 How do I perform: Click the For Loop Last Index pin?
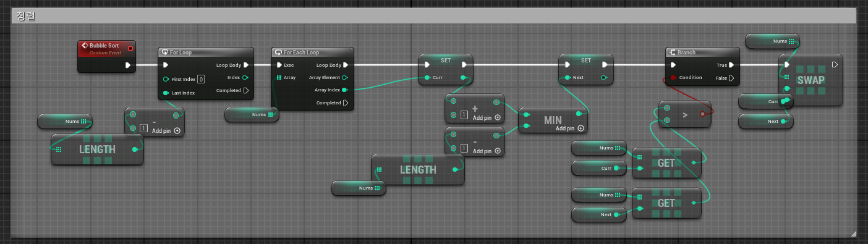coord(166,93)
